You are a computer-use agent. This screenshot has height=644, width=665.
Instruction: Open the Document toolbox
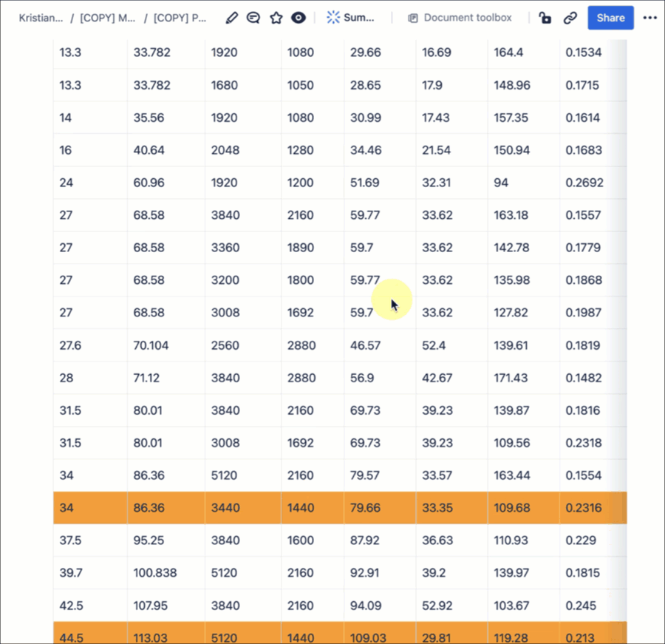click(x=458, y=17)
